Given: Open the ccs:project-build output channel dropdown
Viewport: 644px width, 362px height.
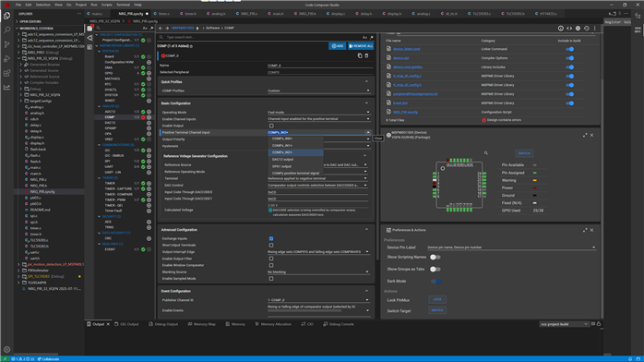Looking at the screenshot, I should click(x=564, y=324).
